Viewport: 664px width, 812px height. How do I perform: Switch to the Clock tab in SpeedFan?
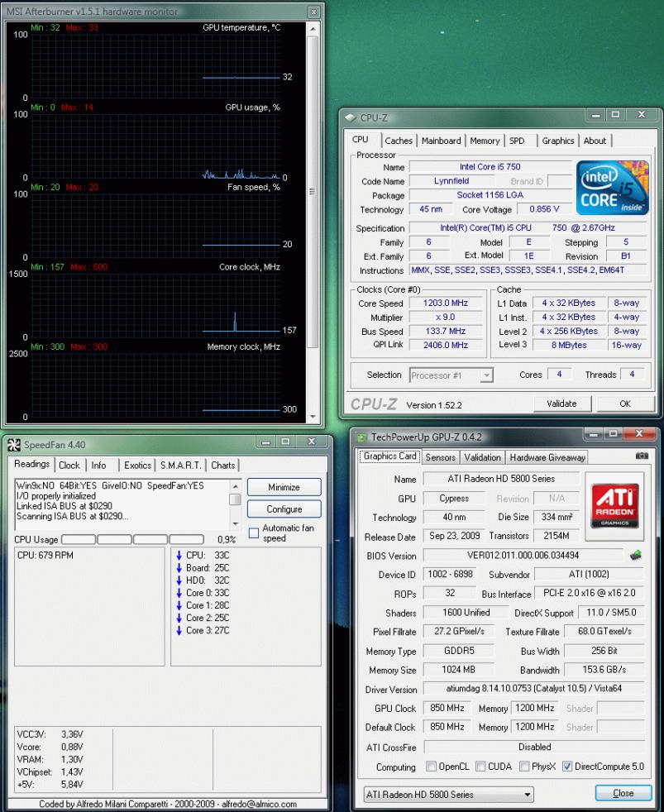[x=69, y=465]
